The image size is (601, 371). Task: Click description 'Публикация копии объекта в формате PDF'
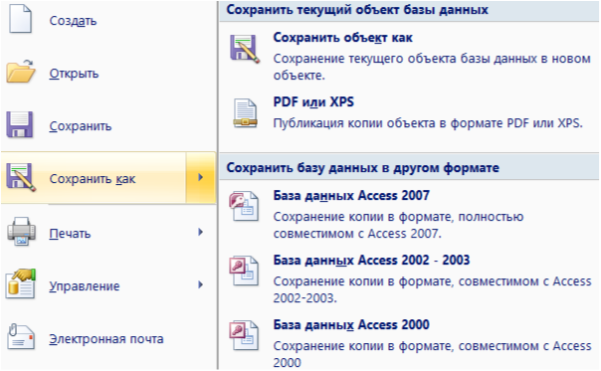(x=428, y=123)
